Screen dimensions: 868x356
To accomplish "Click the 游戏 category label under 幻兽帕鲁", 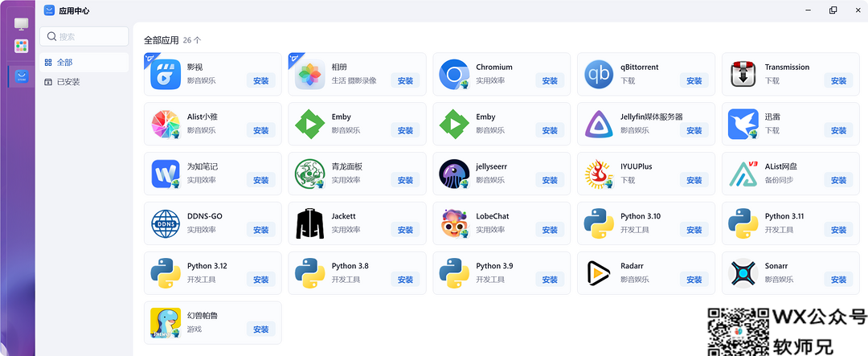I will [x=194, y=330].
